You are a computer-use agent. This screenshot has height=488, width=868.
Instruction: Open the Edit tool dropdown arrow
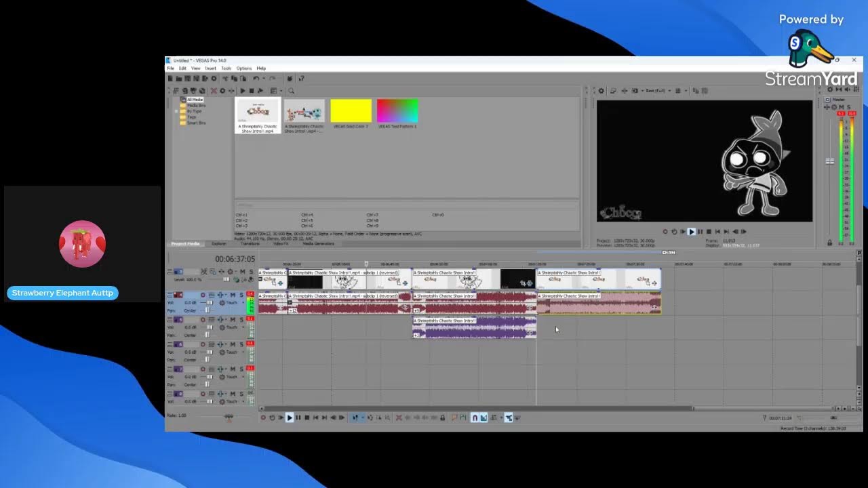pyautogui.click(x=363, y=418)
